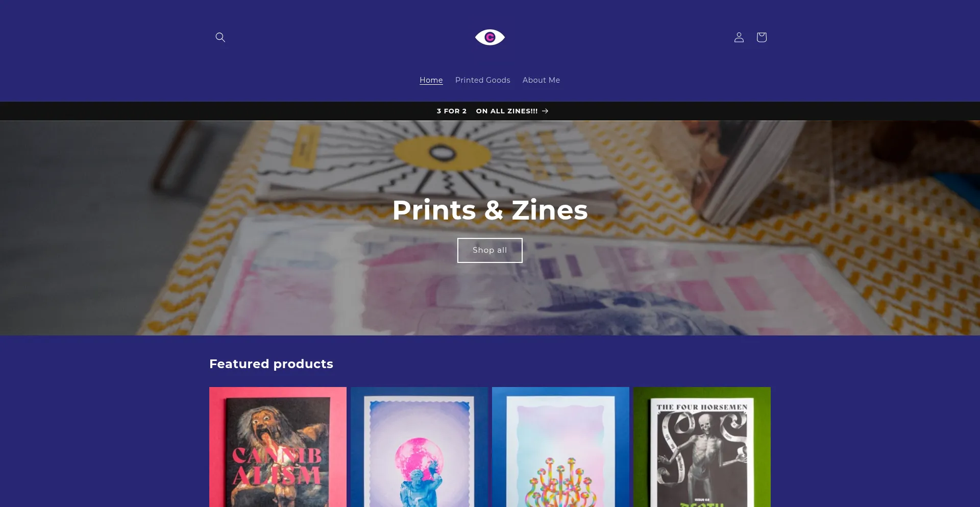This screenshot has height=507, width=980.
Task: Open the rainbow mushroom print thumbnail
Action: click(x=560, y=447)
